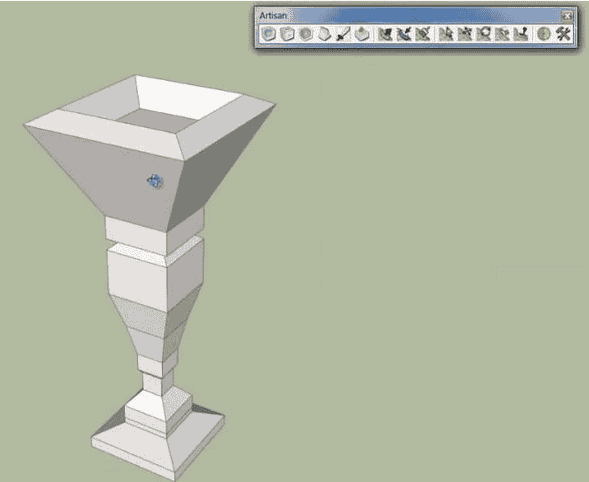
Task: Activate the Paint Brush tool
Action: pos(423,34)
